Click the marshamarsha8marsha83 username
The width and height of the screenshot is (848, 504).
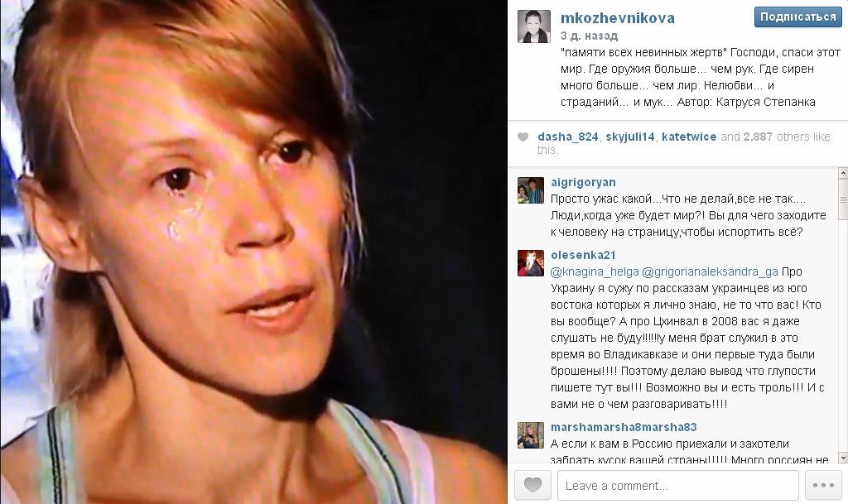click(x=624, y=427)
